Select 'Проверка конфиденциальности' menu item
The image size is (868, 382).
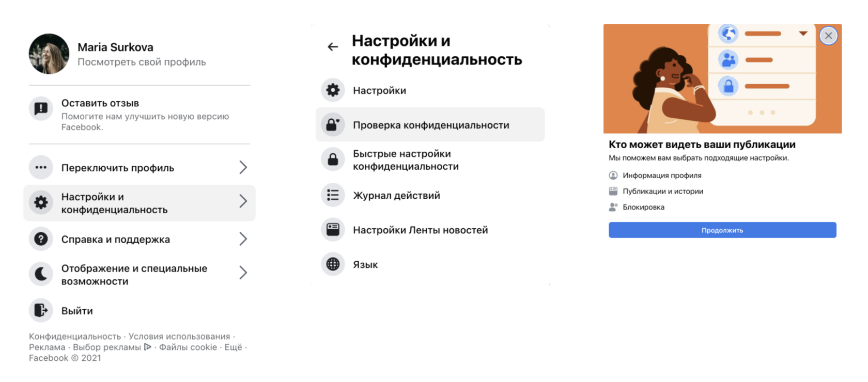(430, 125)
